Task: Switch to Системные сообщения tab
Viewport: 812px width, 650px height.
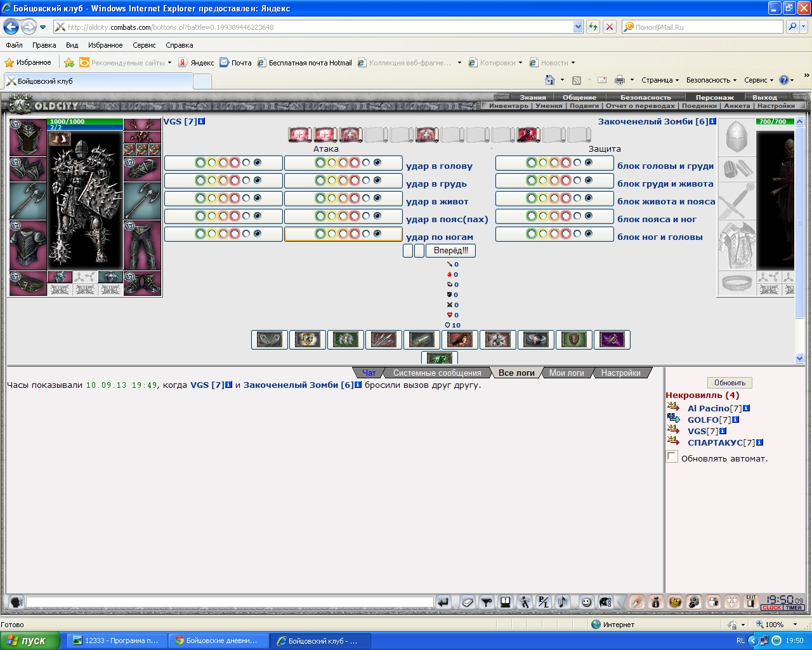Action: point(437,373)
